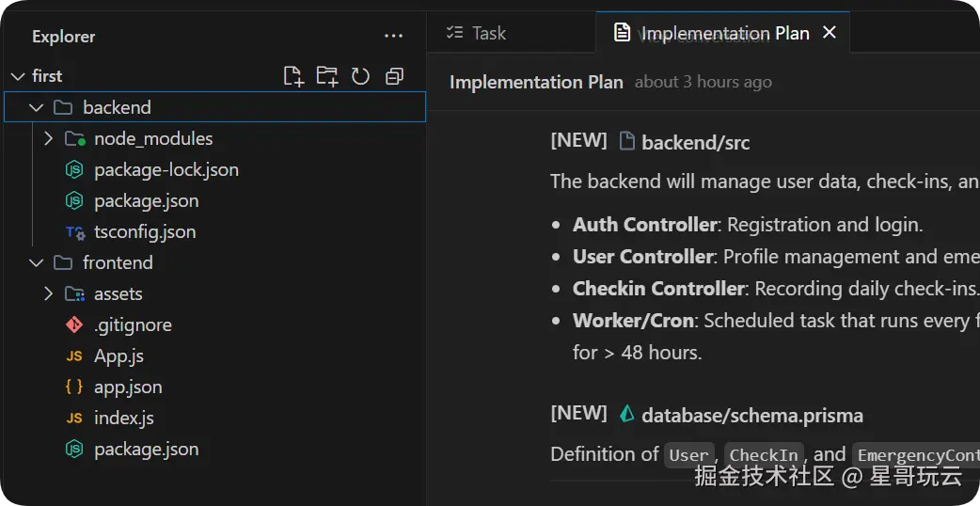This screenshot has width=980, height=506.
Task: Collapse the frontend folder
Action: pyautogui.click(x=37, y=262)
